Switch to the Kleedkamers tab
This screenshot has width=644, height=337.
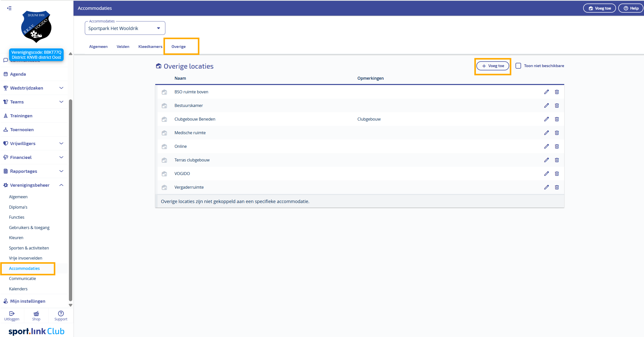pyautogui.click(x=150, y=47)
